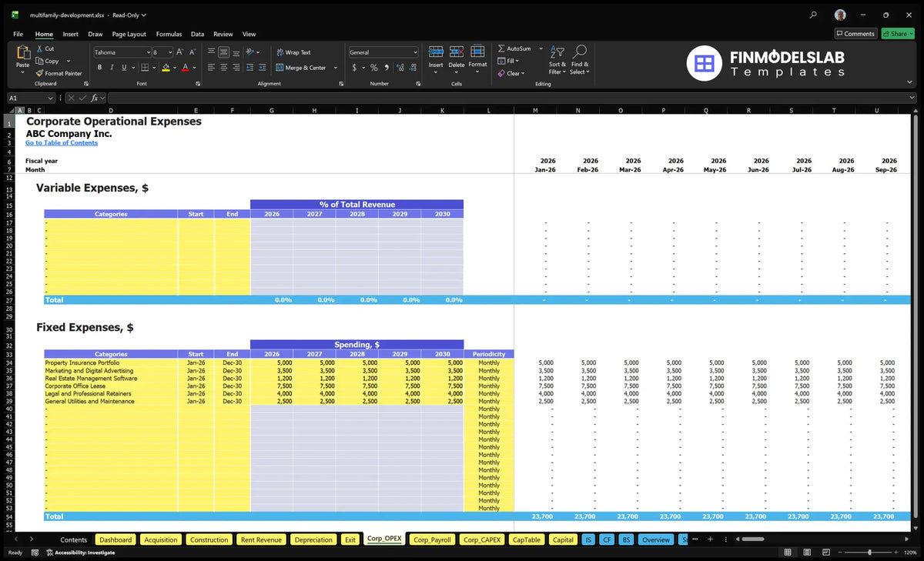Apply Percent Style icon
924x561 pixels.
(374, 68)
